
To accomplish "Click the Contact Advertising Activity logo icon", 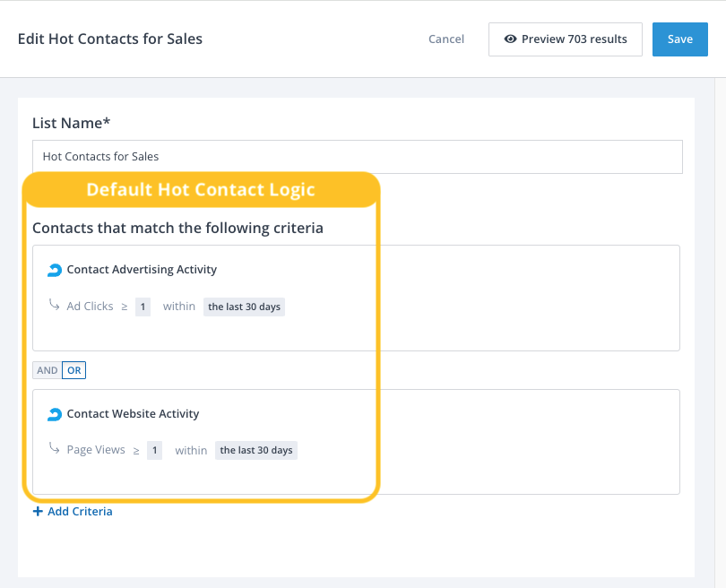I will (x=55, y=270).
